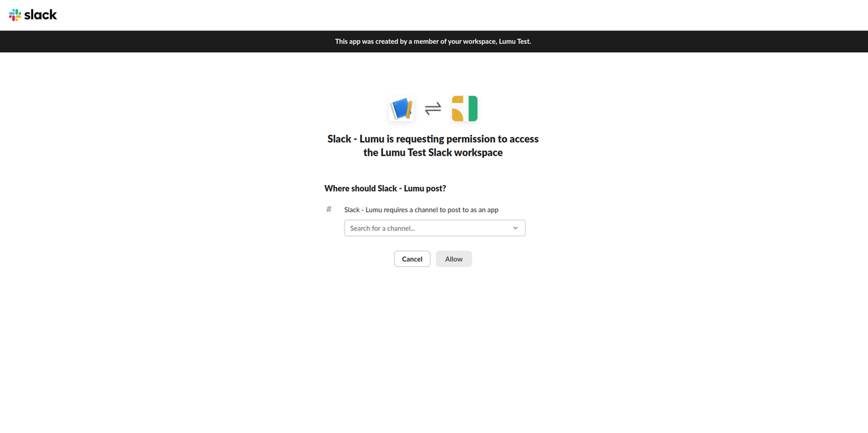This screenshot has height=433, width=868.
Task: Expand the channel dropdown chevron
Action: (515, 228)
